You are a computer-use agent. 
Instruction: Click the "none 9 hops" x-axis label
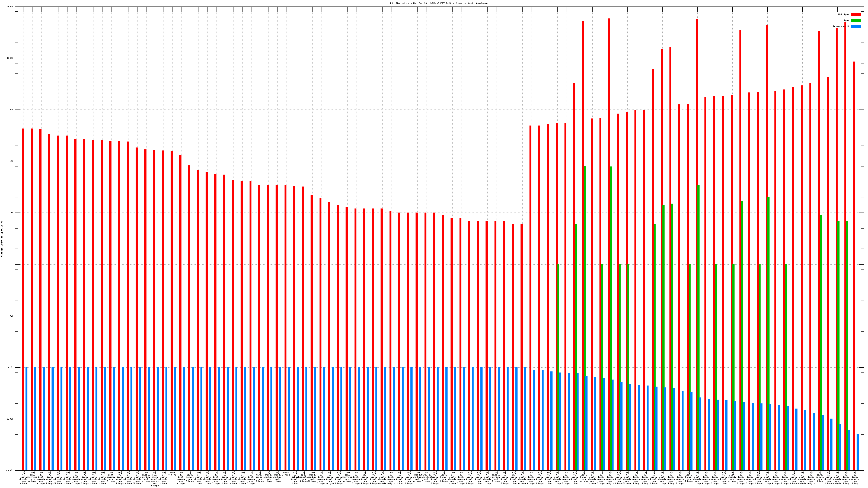pyautogui.click(x=286, y=474)
